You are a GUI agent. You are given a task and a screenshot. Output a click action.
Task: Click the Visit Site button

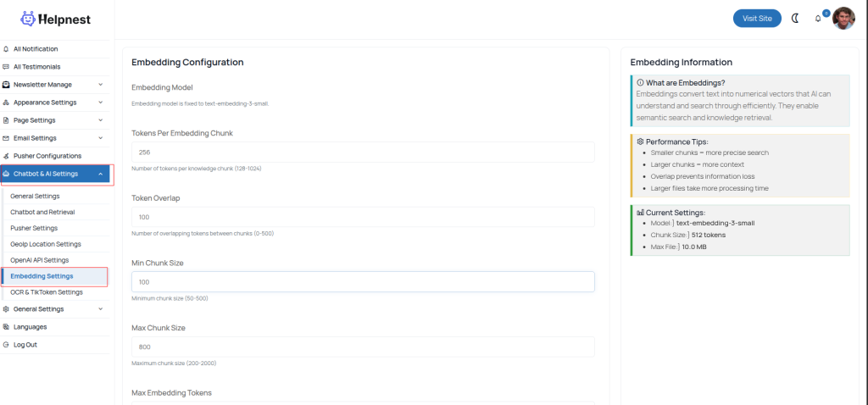[x=757, y=18]
